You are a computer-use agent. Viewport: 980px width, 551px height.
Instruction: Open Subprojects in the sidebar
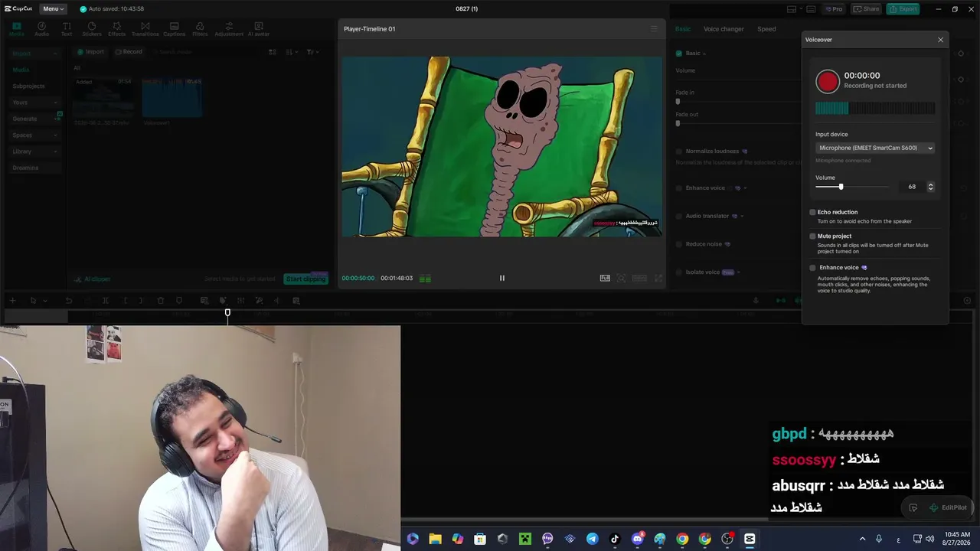coord(28,86)
